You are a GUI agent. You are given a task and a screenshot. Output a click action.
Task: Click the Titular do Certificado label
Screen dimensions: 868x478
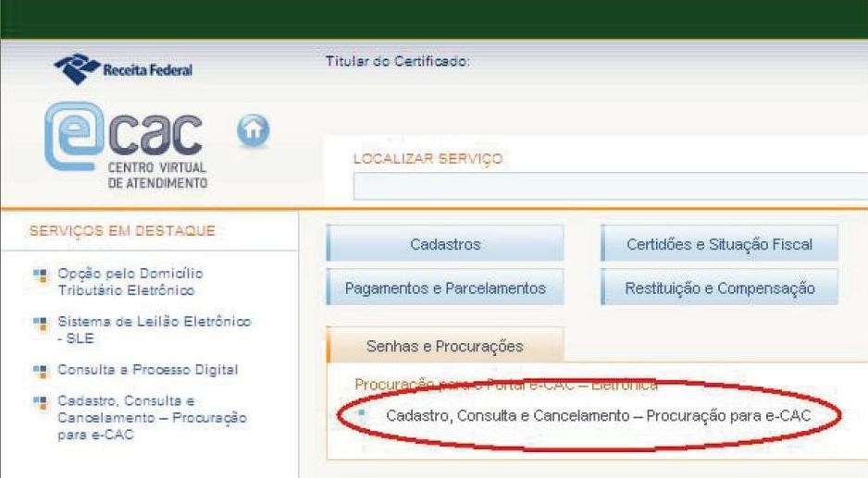[398, 61]
